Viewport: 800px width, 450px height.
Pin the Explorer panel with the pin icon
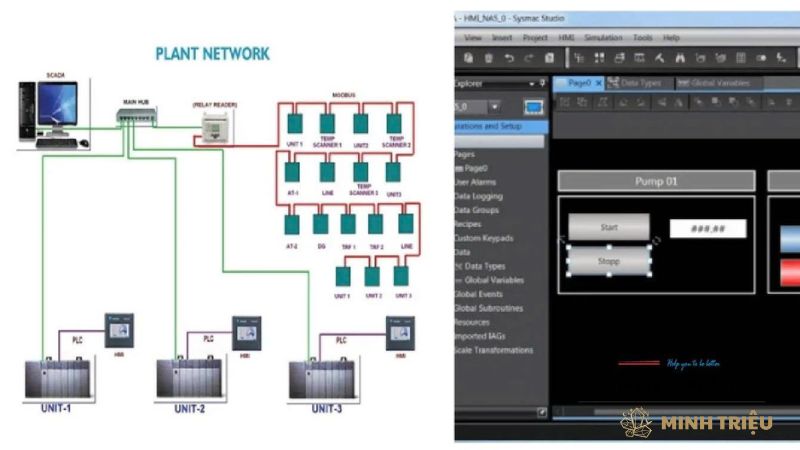click(x=543, y=83)
